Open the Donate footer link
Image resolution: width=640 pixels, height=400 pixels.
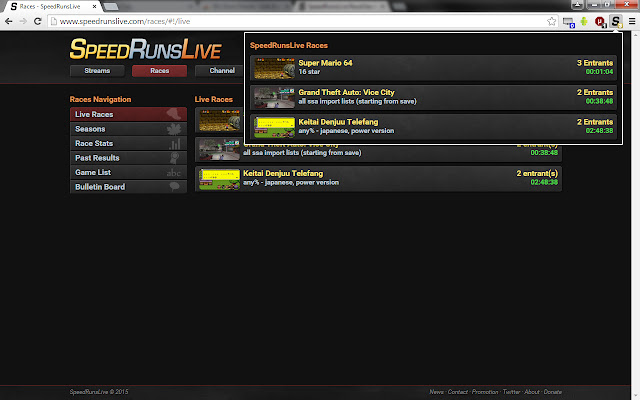point(553,392)
